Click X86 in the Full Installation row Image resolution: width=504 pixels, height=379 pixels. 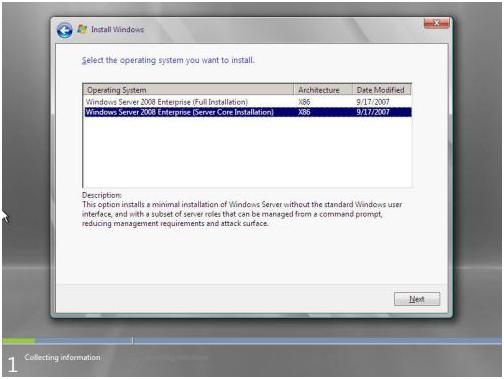click(304, 102)
